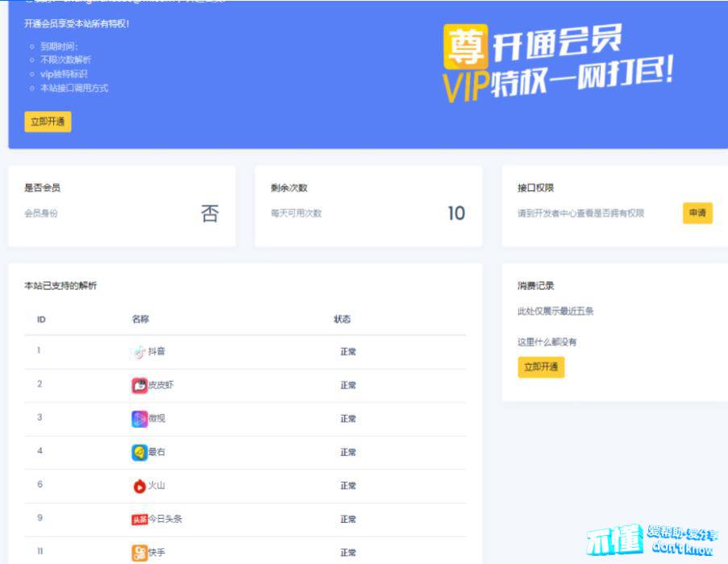
Task: Click 本站接口调用方式 bullet item
Action: point(74,88)
